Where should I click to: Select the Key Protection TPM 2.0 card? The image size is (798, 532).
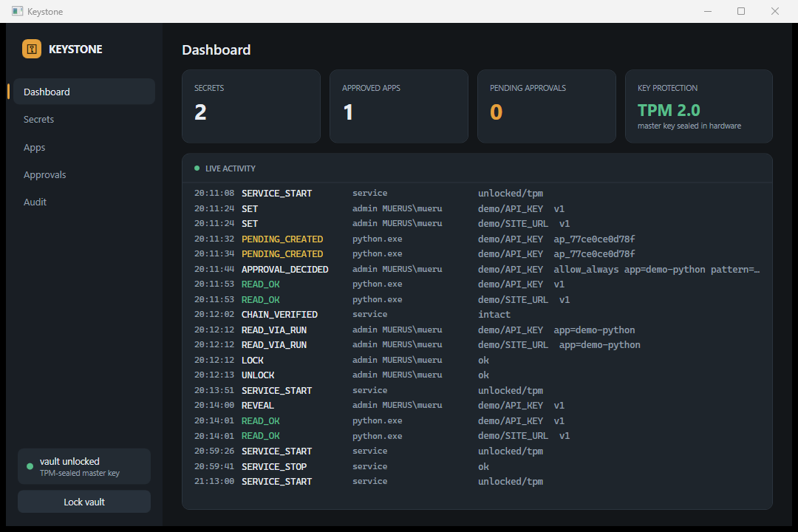pos(699,106)
